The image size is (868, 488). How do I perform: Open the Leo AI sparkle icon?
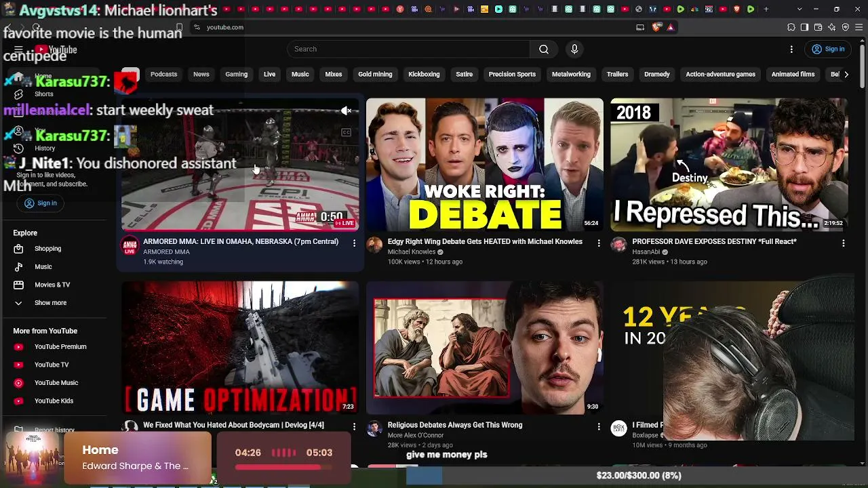click(x=832, y=27)
